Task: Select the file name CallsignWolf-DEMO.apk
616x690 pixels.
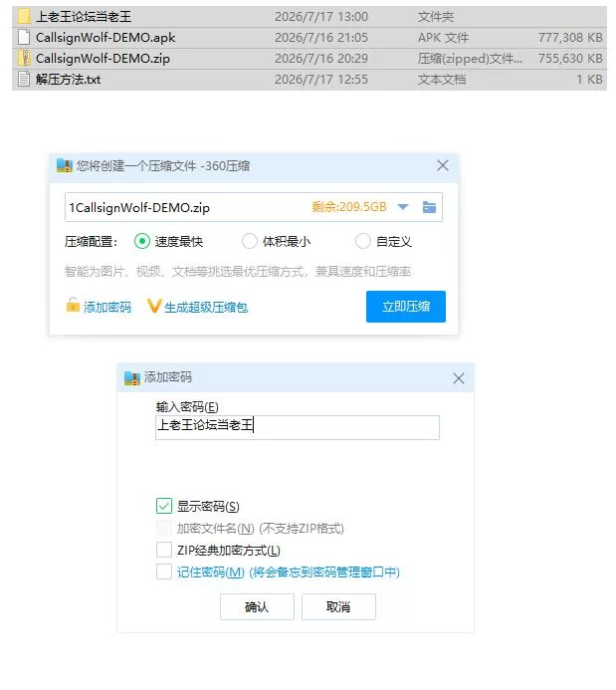Action: click(x=105, y=38)
